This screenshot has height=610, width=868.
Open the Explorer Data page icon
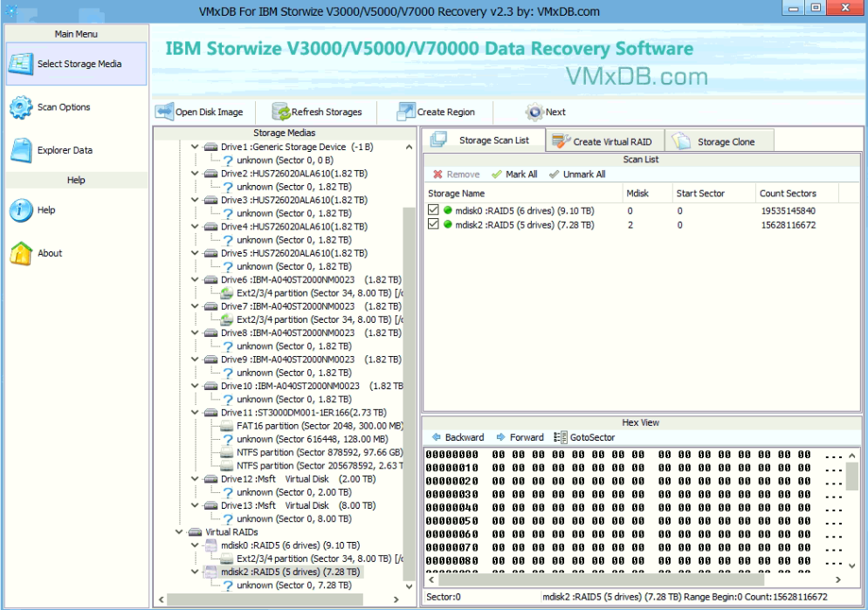point(20,150)
